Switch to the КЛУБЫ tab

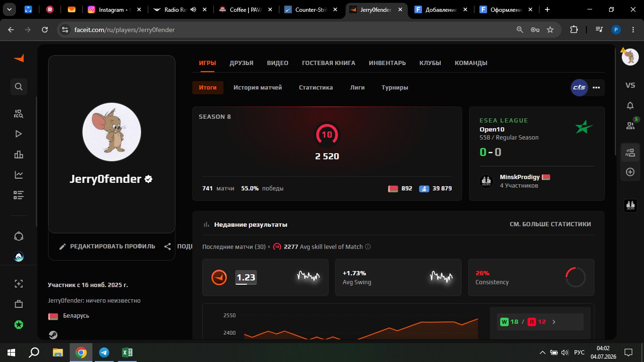(x=430, y=63)
